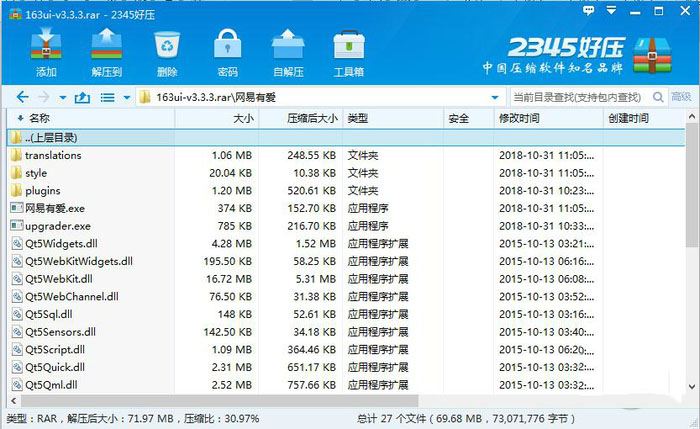700x429 pixels.
Task: Sort by the 名称 column header
Action: [91, 118]
